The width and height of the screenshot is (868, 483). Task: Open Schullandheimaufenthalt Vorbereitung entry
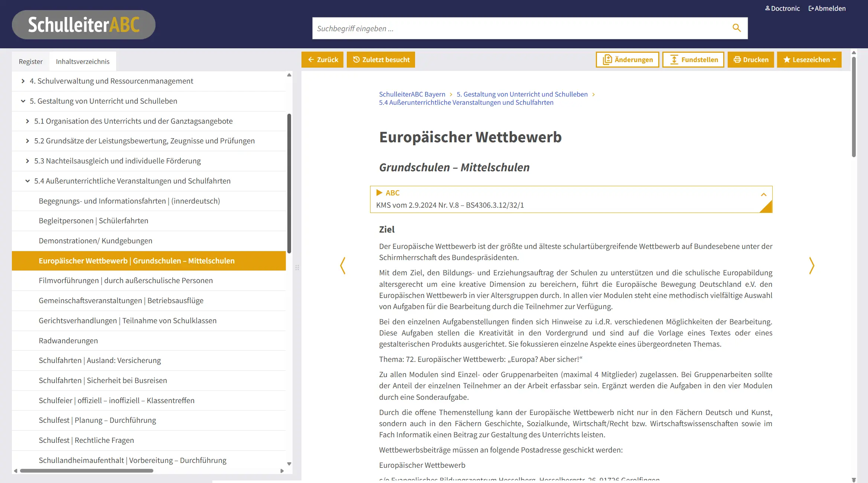click(x=149, y=460)
